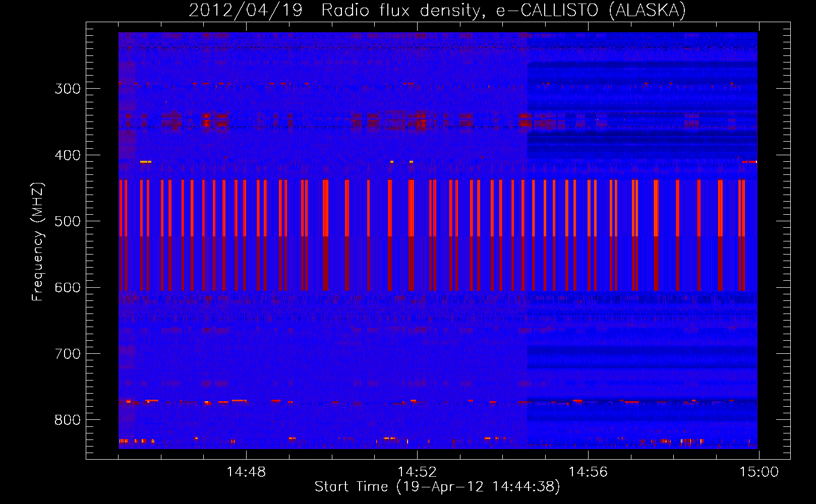Screen dimensions: 816x504
Task: Click the 700 frequency tick label
Action: 68,354
